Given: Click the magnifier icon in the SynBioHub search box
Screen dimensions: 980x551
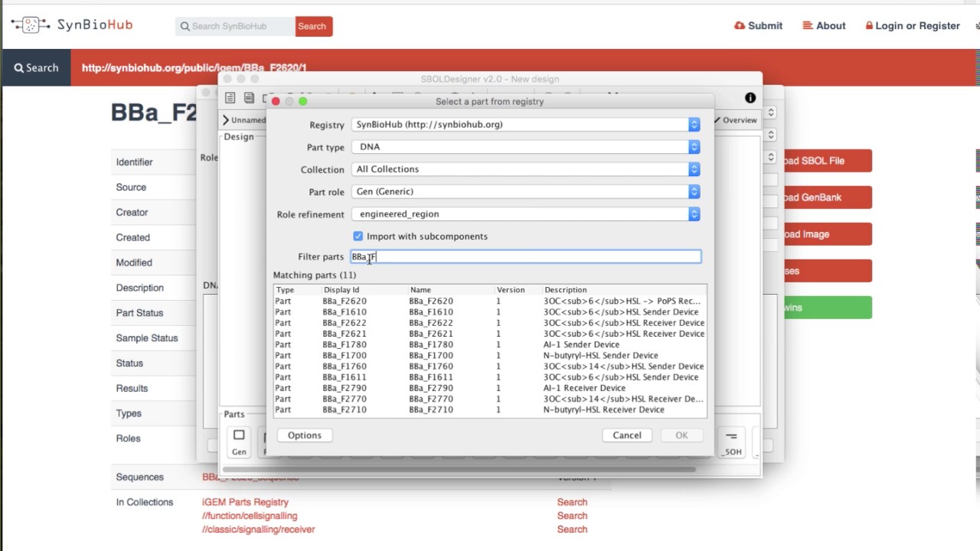Looking at the screenshot, I should (x=185, y=26).
